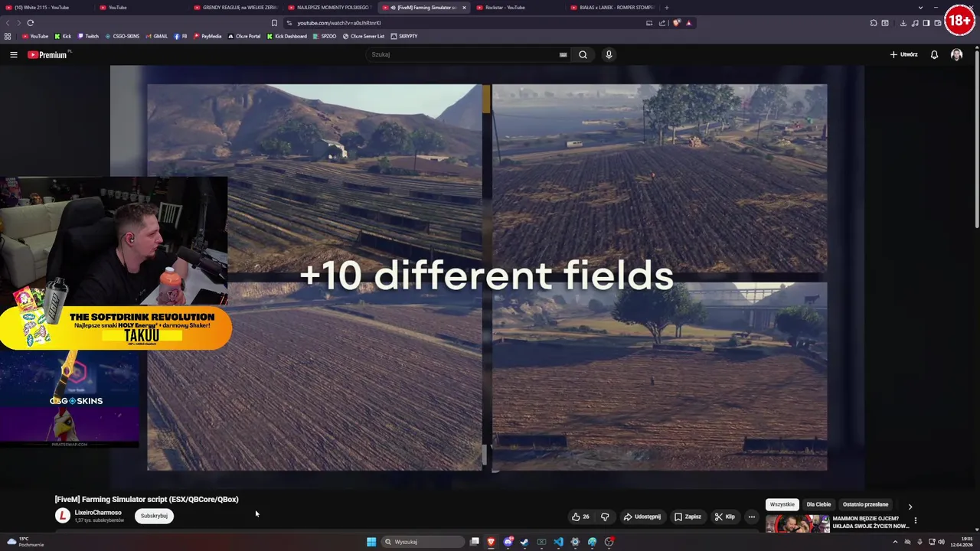This screenshot has width=980, height=551.
Task: Show hidden tray icons chevron
Action: tap(895, 542)
